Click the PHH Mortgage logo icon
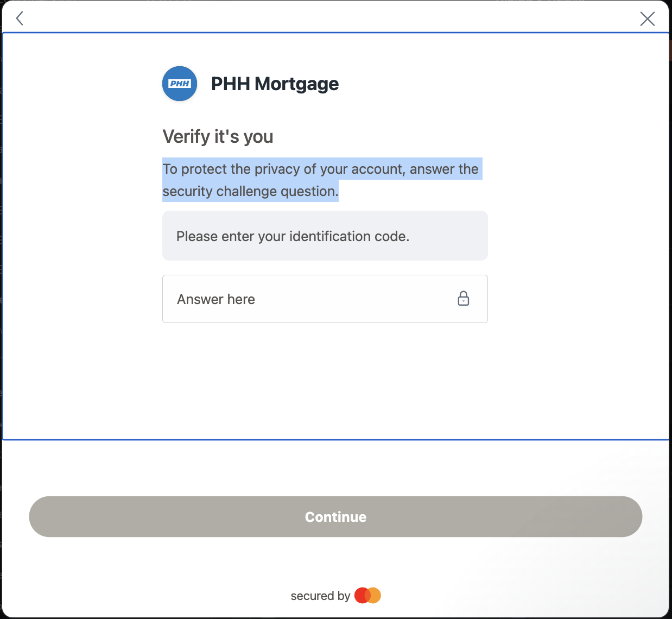Viewport: 672px width, 619px height. pos(180,84)
